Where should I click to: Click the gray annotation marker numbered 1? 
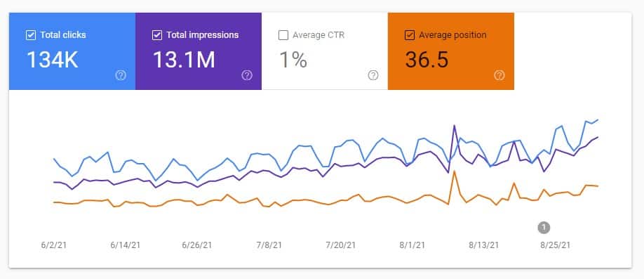[x=544, y=227]
